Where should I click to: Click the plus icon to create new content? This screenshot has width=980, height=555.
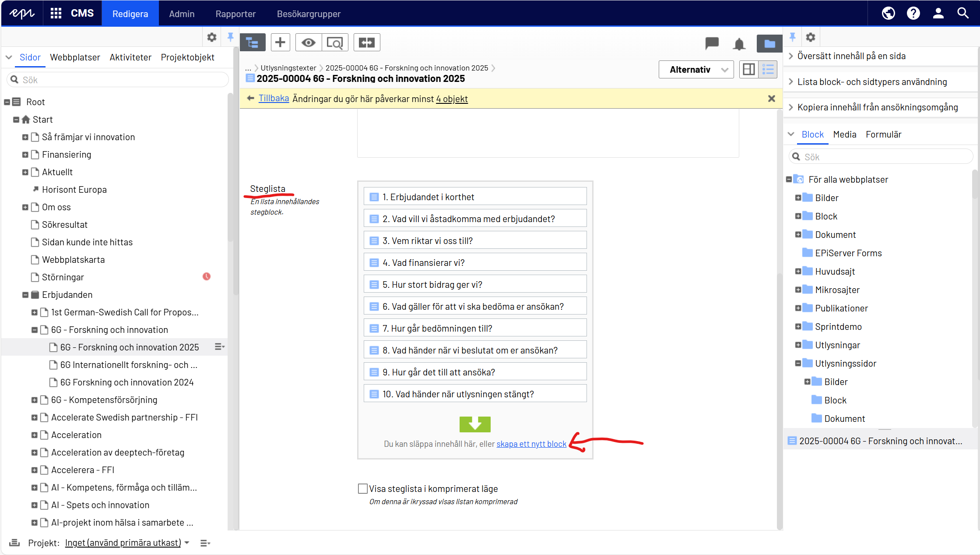[x=280, y=42]
